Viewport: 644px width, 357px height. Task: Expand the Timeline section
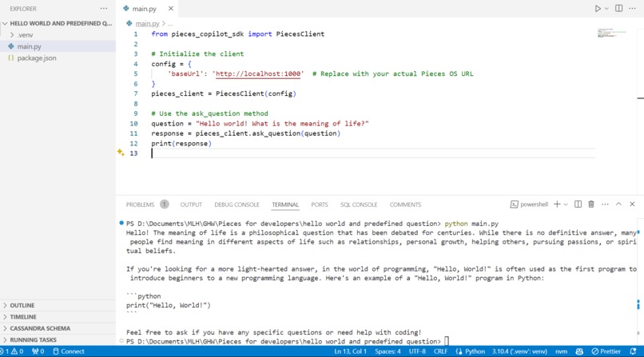click(x=58, y=317)
